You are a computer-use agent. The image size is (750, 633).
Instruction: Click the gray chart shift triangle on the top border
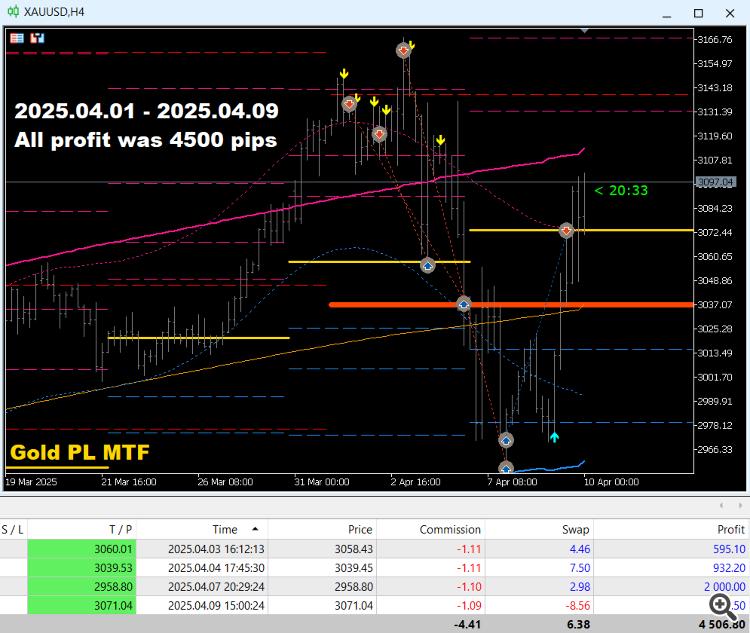[584, 30]
